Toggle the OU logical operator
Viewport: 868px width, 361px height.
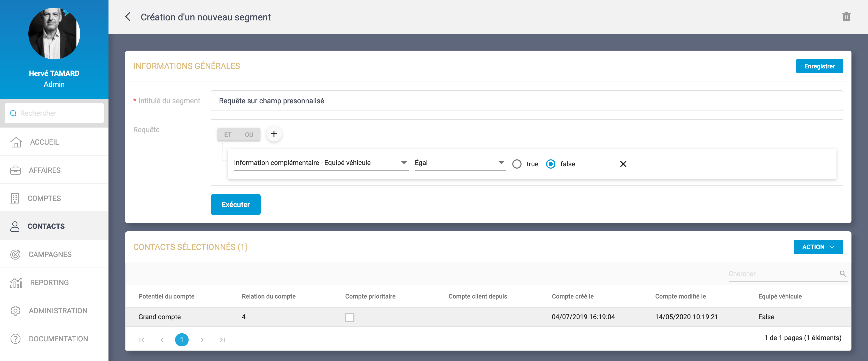pos(249,135)
